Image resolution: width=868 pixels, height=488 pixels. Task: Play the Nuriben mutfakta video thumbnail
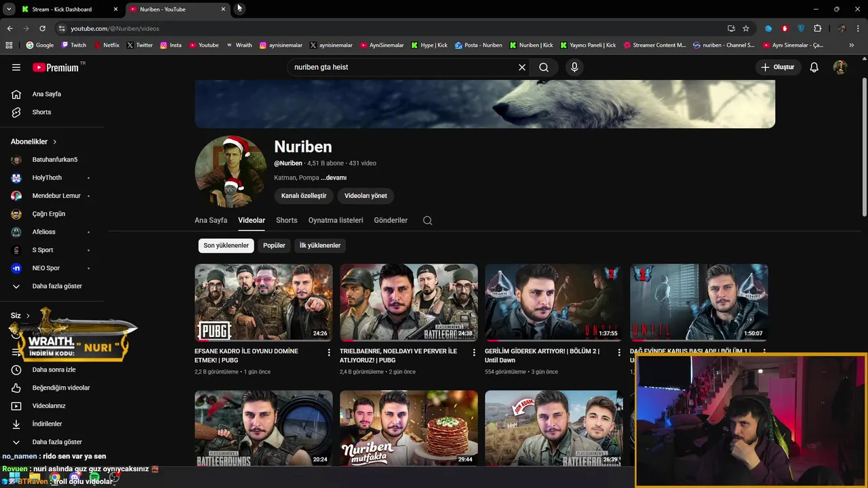(x=409, y=428)
